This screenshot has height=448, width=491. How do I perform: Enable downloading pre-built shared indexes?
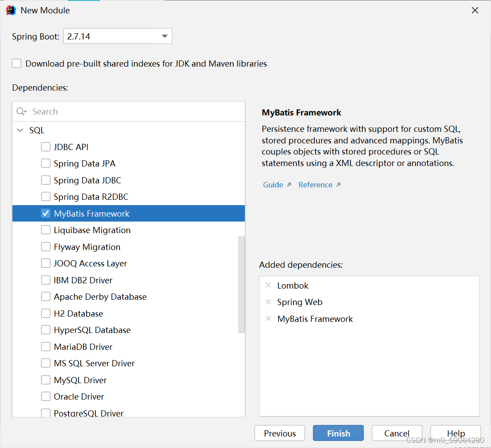click(16, 63)
